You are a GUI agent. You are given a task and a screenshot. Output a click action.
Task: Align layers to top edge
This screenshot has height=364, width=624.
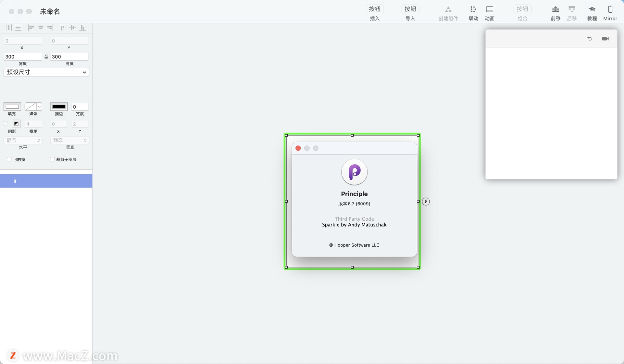tap(62, 28)
